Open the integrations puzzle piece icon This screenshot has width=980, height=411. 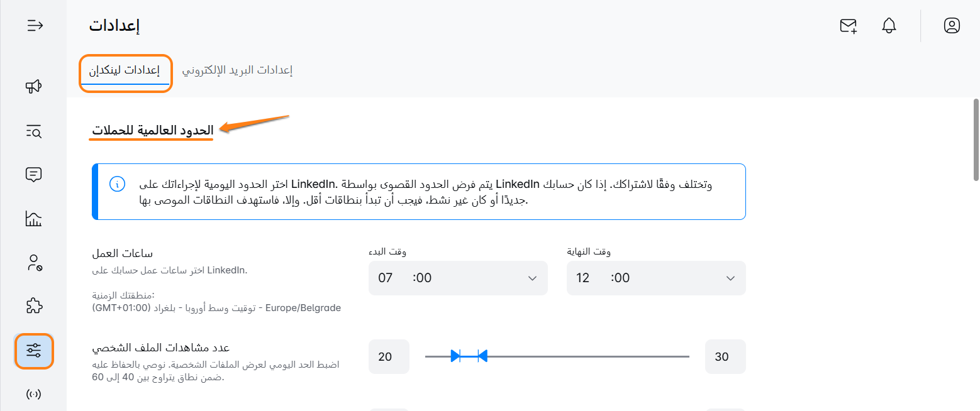tap(34, 306)
